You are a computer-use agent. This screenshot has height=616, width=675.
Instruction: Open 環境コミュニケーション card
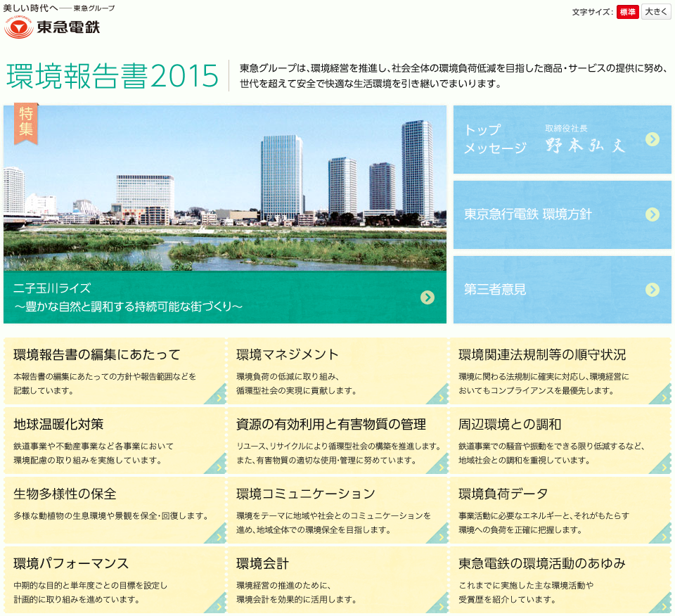pos(337,511)
